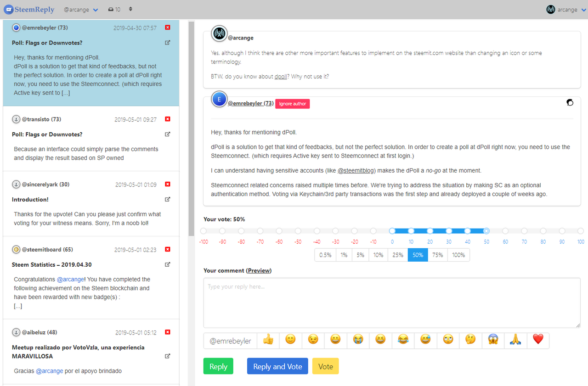
Task: Set vote slider to -100
Action: click(204, 231)
